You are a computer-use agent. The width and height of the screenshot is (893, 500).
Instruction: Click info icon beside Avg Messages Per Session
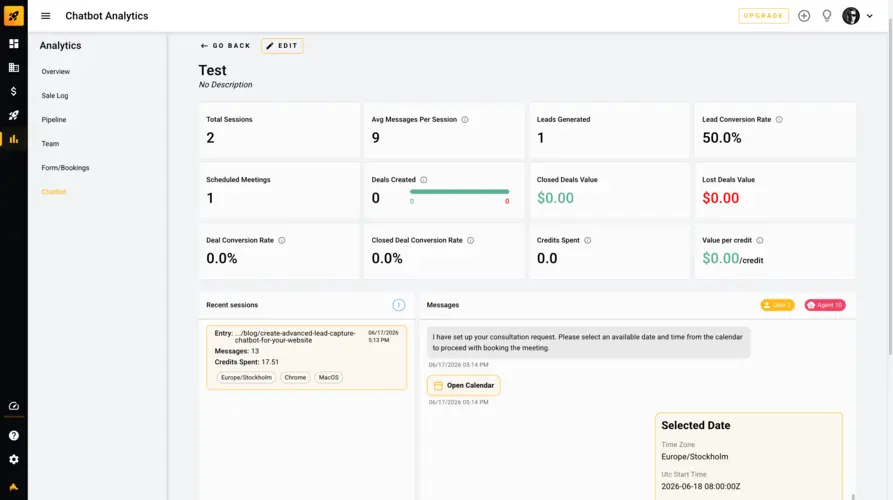pos(465,120)
